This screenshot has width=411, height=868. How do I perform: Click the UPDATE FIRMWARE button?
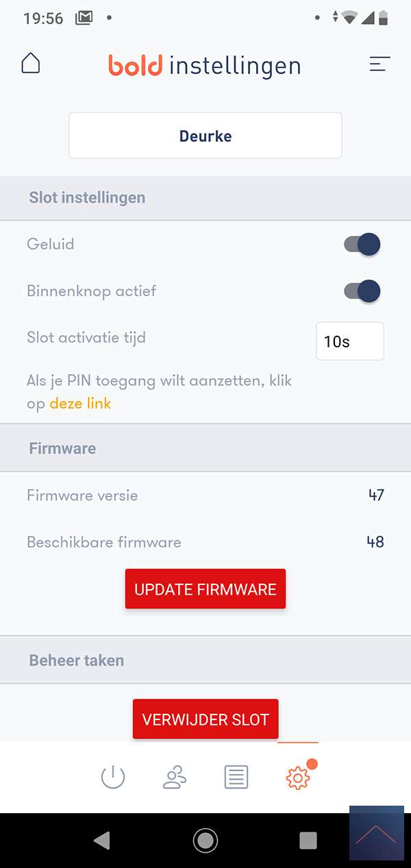click(x=206, y=589)
